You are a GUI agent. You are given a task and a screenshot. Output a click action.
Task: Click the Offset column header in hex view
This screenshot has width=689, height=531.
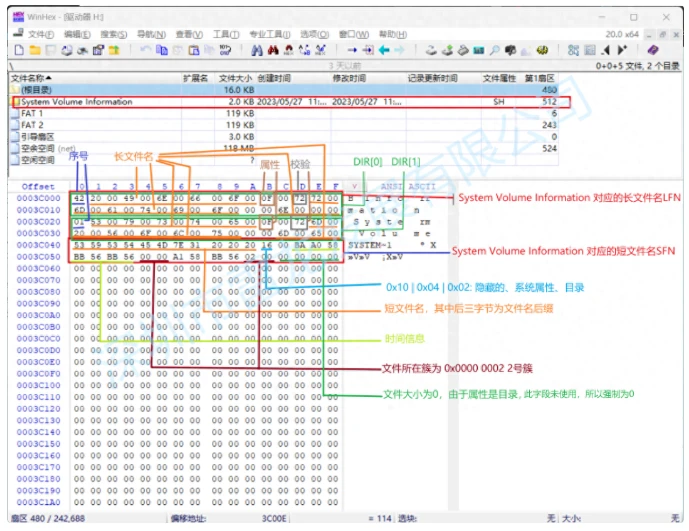[x=38, y=186]
